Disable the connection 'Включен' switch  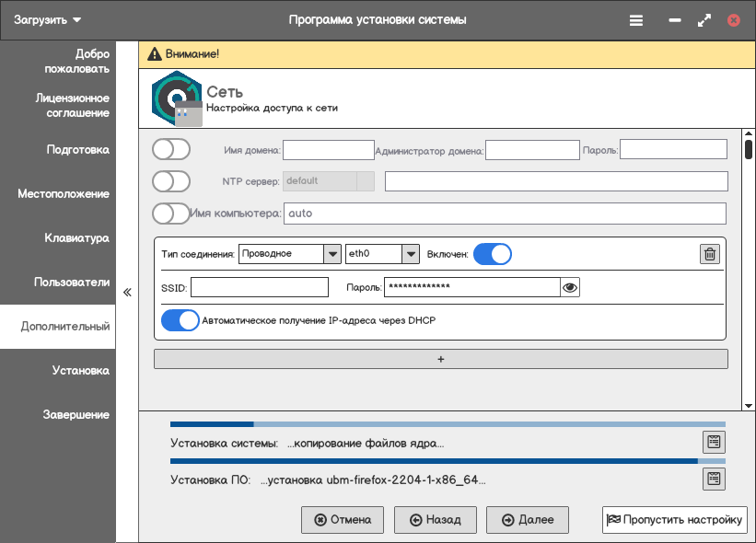pyautogui.click(x=493, y=254)
